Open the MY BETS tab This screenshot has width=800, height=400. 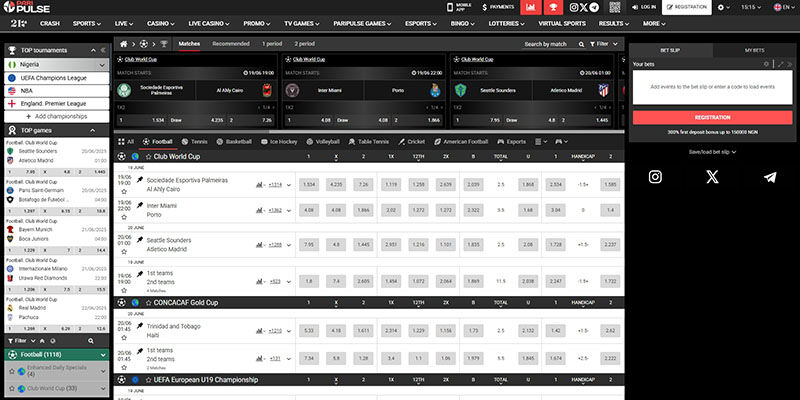[x=755, y=51]
